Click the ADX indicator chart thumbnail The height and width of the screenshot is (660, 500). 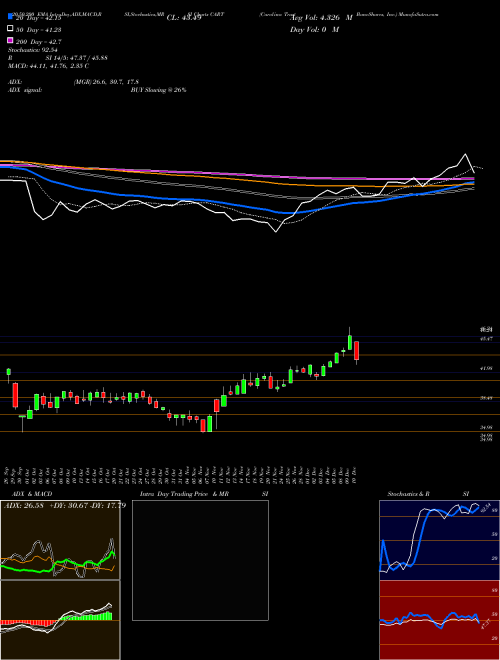coord(60,540)
